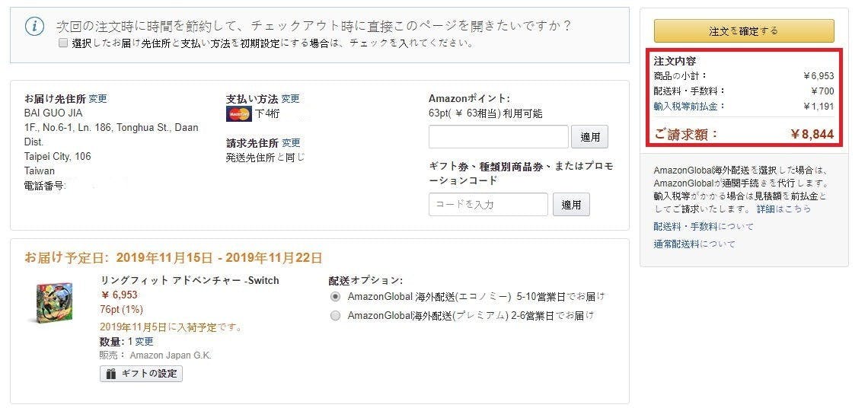Image resolution: width=868 pixels, height=408 pixels.
Task: Click 変更 link next to 数量
Action: coord(145,342)
